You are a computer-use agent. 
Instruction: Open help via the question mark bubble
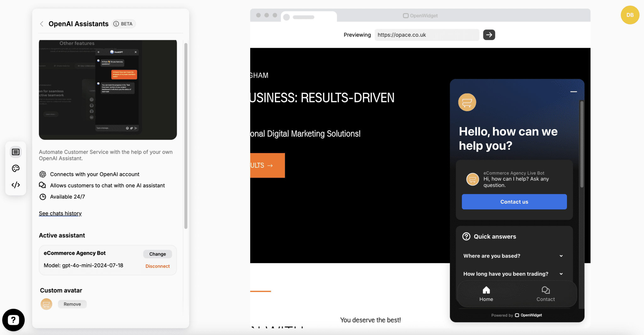pos(14,320)
